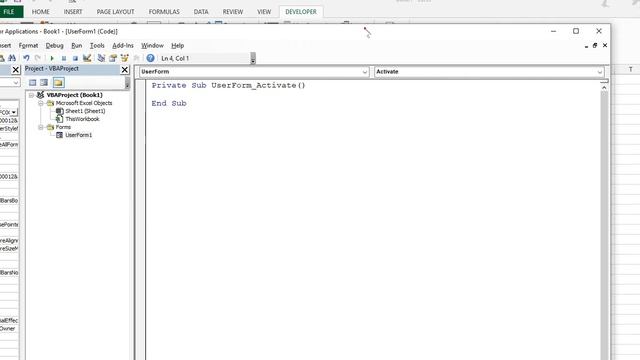640x360 pixels.
Task: Select UserForm1 in Forms folder
Action: [x=78, y=135]
